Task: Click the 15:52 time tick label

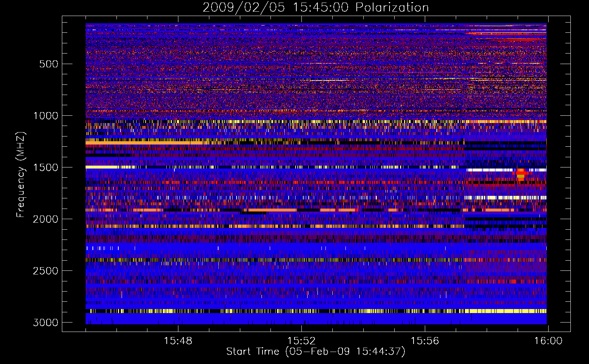Action: point(301,341)
